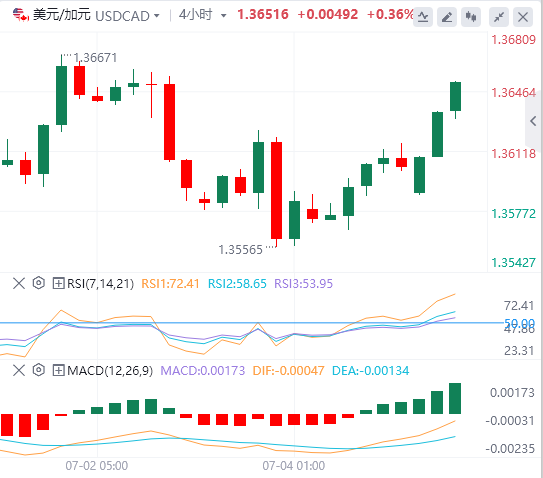543x478 pixels.
Task: Select the 07-04 01:00 time axis label
Action: click(294, 466)
